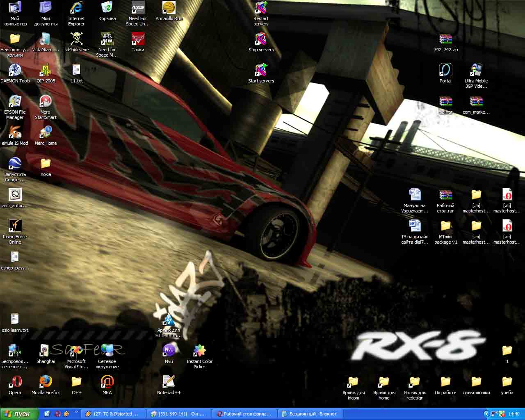Select the ТЗ на дизайн сайта document
This screenshot has width=525, height=420.
pyautogui.click(x=415, y=231)
